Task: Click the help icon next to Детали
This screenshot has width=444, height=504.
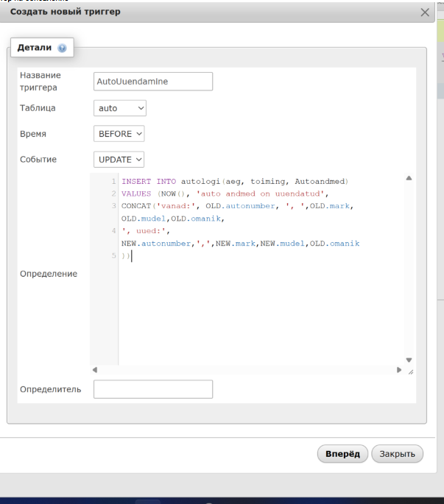Action: tap(61, 48)
